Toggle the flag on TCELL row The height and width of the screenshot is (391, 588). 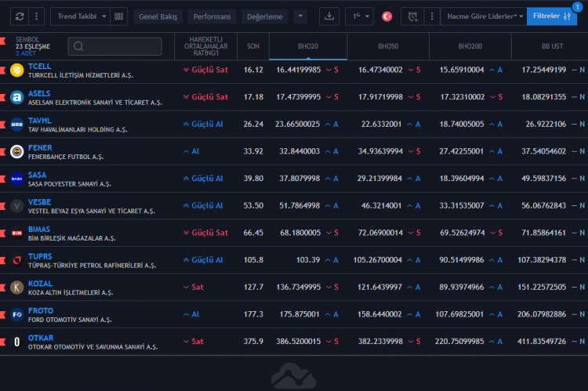point(2,70)
